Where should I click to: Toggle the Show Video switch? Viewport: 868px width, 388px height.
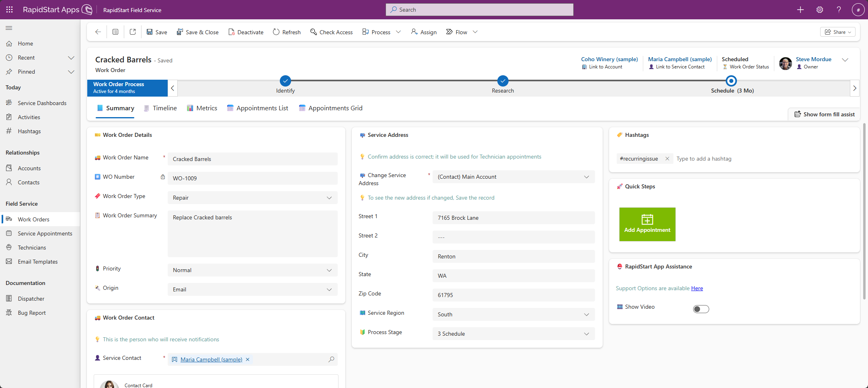(701, 309)
